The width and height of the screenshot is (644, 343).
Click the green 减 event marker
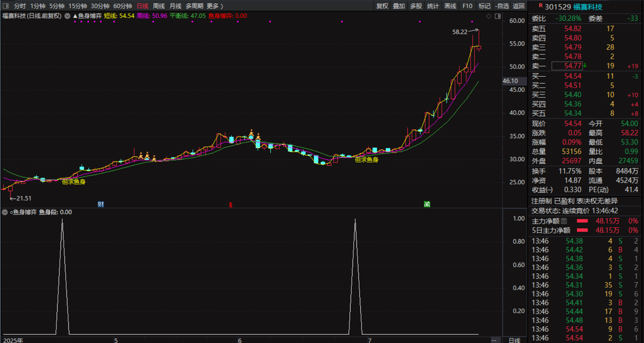click(x=427, y=204)
